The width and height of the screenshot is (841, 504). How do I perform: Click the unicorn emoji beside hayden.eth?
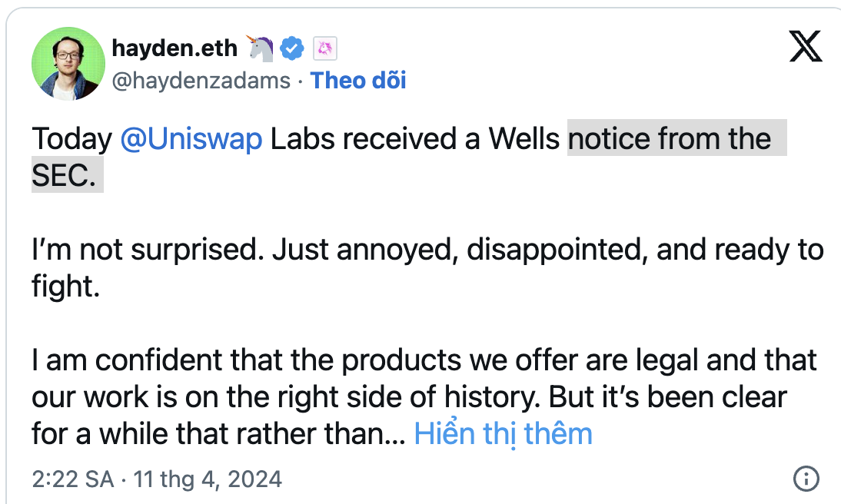[x=261, y=48]
